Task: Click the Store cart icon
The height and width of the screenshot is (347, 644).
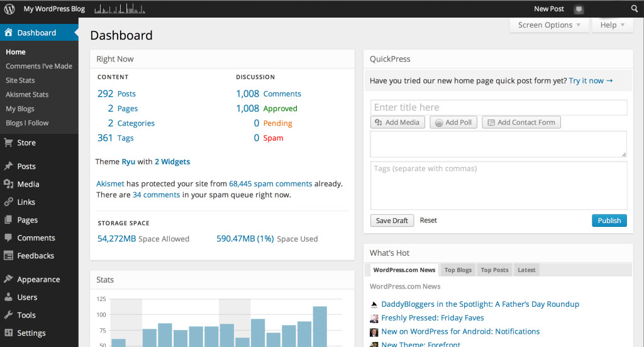Action: coord(8,143)
